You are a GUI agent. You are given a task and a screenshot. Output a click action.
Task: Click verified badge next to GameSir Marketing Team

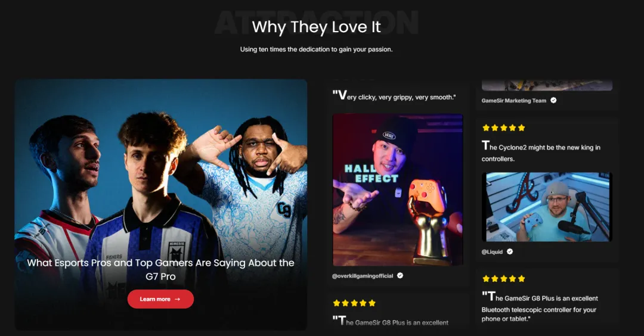point(553,100)
